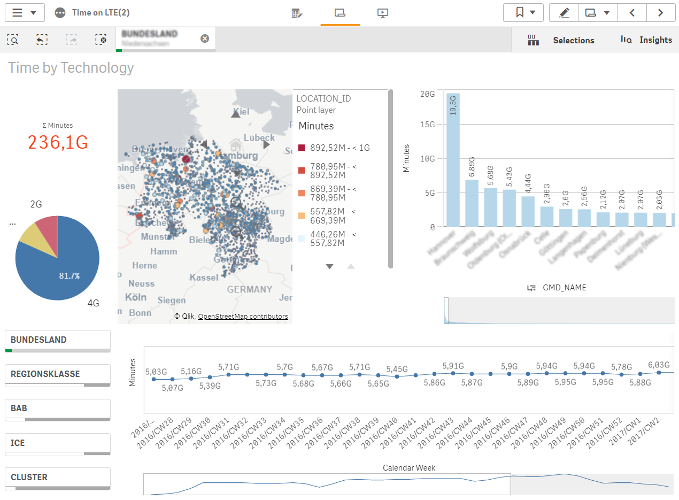Clear all selections icon
Image resolution: width=679 pixels, height=500 pixels.
click(100, 40)
